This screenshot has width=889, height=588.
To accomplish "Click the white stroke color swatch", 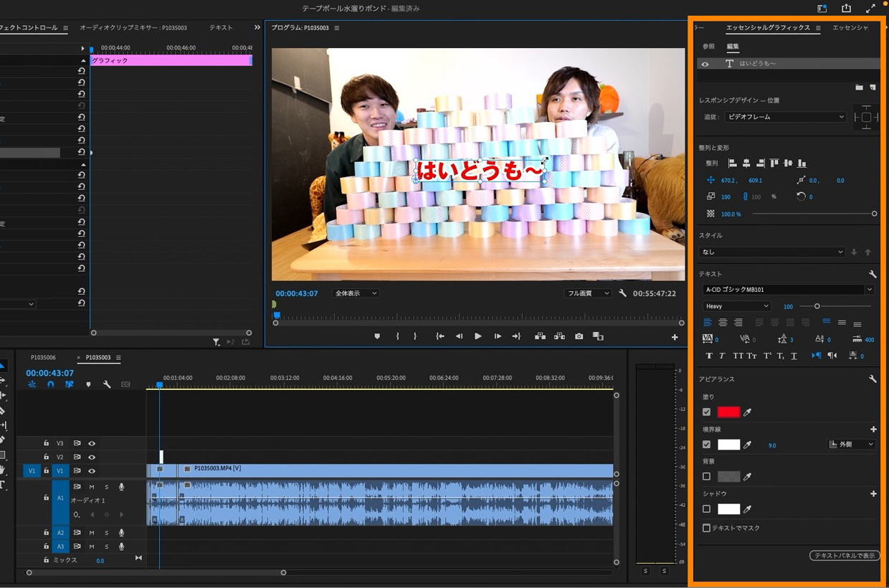I will [x=728, y=445].
